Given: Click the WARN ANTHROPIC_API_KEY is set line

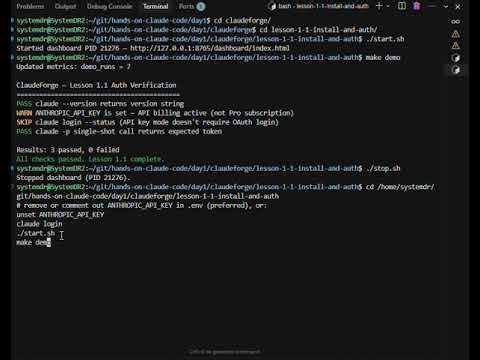Looking at the screenshot, I should 155,113.
